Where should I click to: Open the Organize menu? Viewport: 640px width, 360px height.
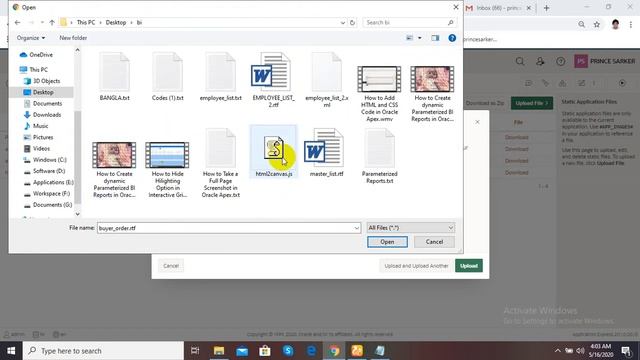coord(31,38)
